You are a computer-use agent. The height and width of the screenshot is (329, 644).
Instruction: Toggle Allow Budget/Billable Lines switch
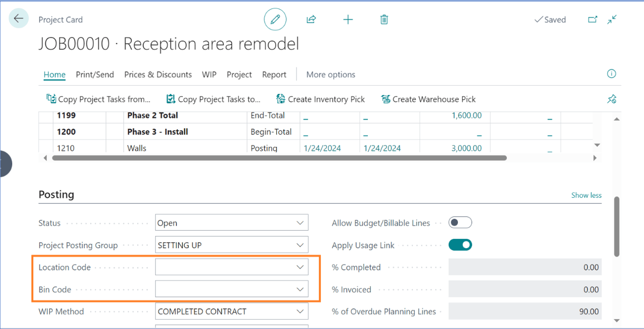[x=460, y=223]
